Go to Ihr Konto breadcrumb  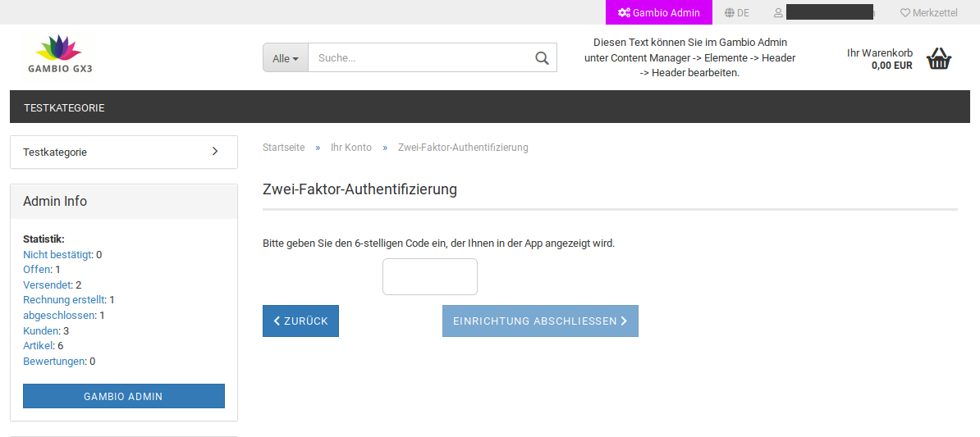click(350, 148)
